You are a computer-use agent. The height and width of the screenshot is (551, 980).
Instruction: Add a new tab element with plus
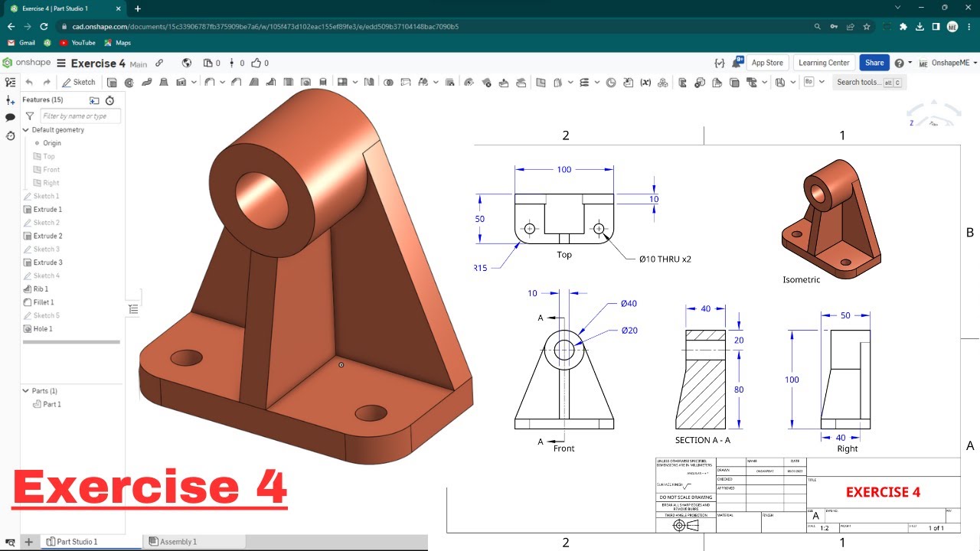[28, 542]
